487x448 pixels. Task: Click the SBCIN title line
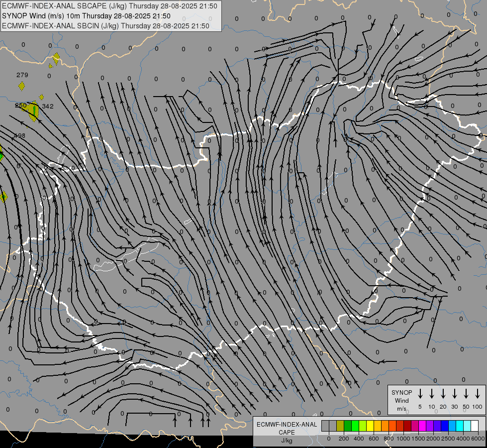tap(105, 26)
